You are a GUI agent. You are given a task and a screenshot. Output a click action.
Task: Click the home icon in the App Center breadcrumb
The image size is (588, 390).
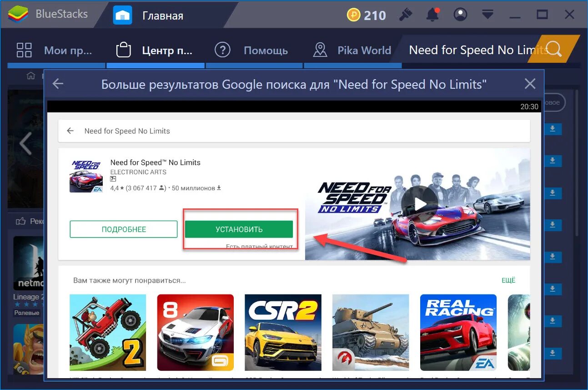(x=31, y=75)
